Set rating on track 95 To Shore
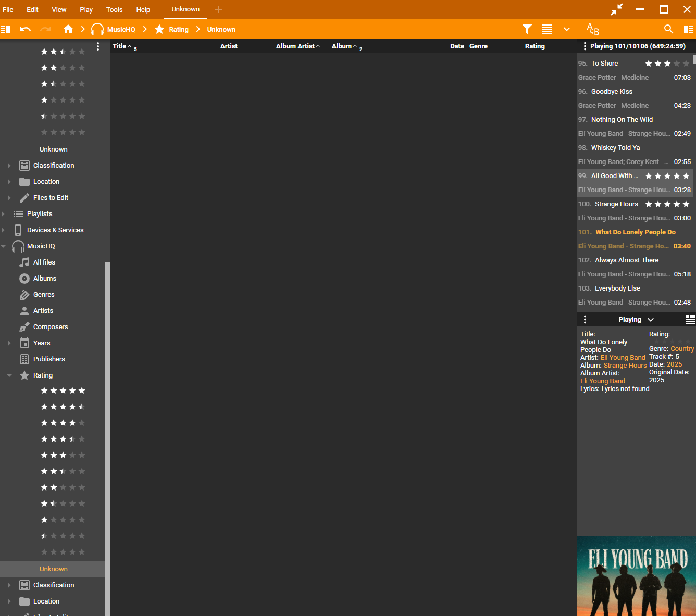The width and height of the screenshot is (696, 616). 667,64
